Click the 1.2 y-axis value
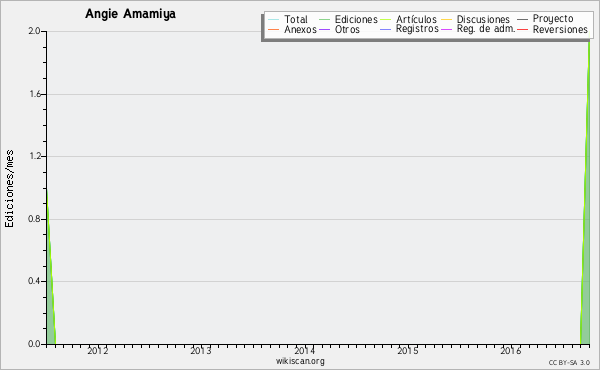Screen dimensions: 600x370 pyautogui.click(x=34, y=156)
